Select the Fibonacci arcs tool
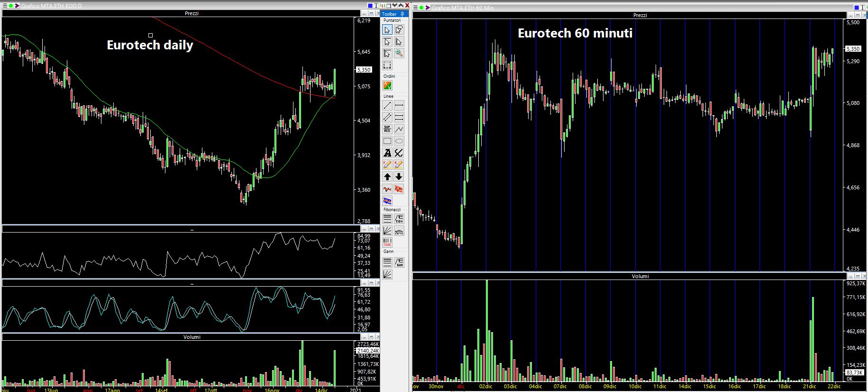This screenshot has height=392, width=868. [399, 231]
